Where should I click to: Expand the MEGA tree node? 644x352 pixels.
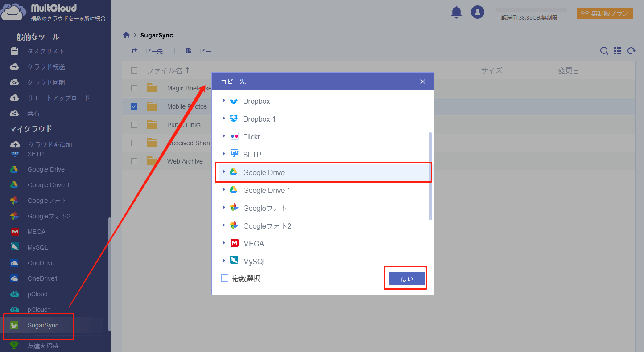tap(224, 243)
